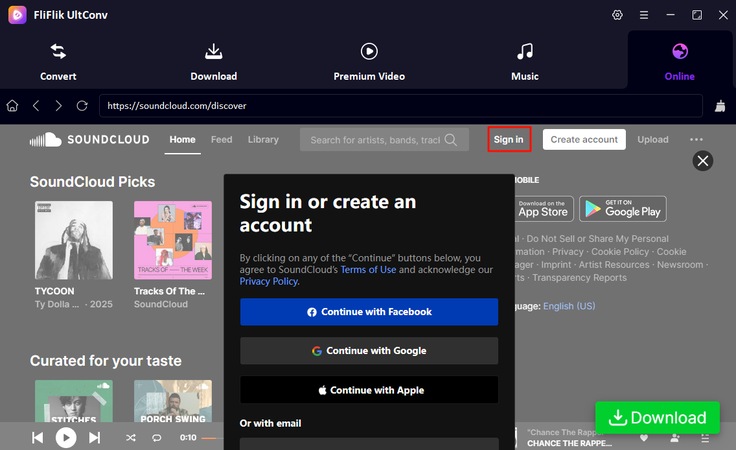Open the Terms of Use link

click(x=368, y=270)
